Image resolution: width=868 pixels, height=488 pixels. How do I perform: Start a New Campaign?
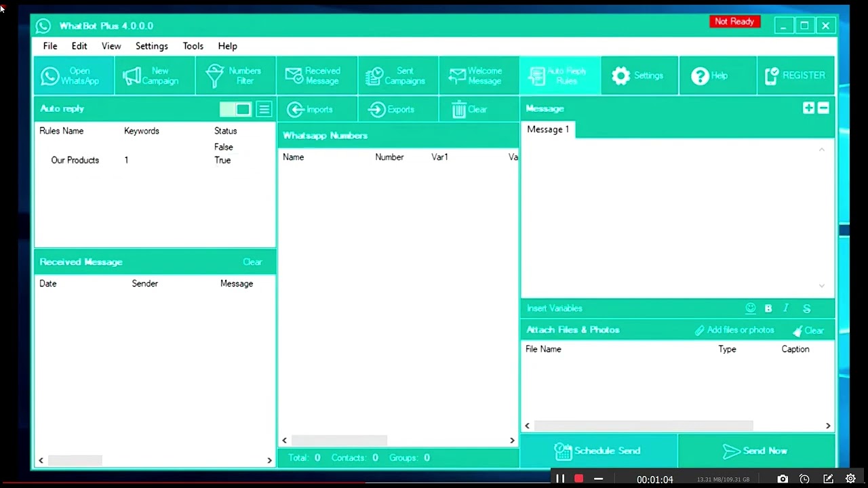point(155,76)
